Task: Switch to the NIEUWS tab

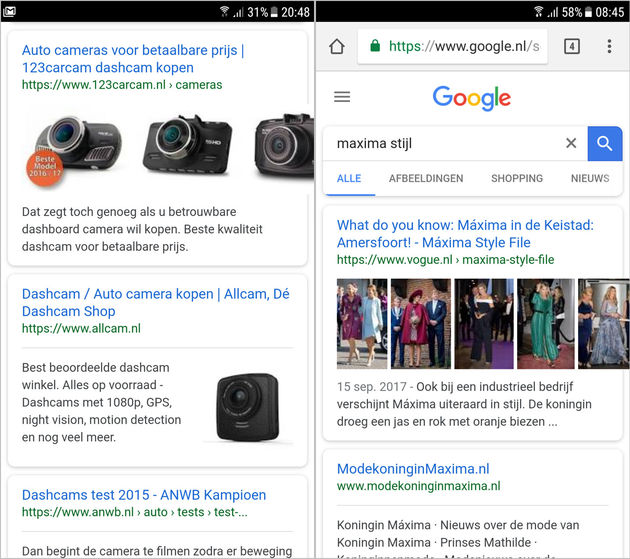Action: 590,178
